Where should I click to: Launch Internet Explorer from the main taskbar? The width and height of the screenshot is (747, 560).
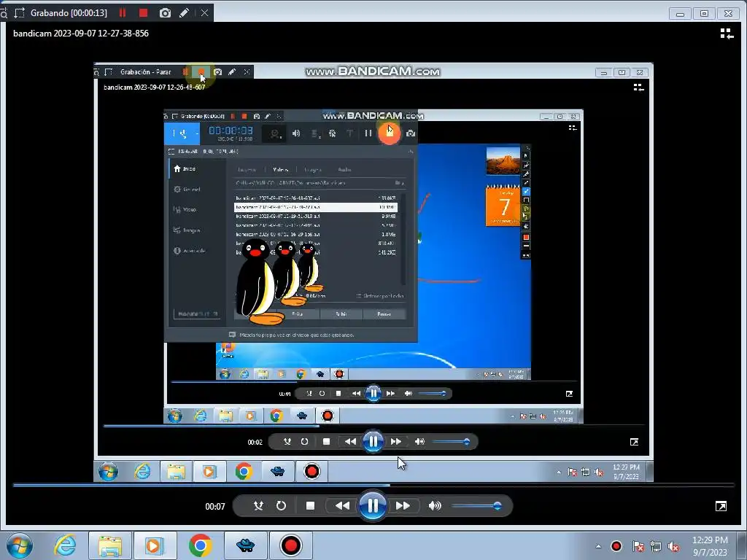point(65,545)
